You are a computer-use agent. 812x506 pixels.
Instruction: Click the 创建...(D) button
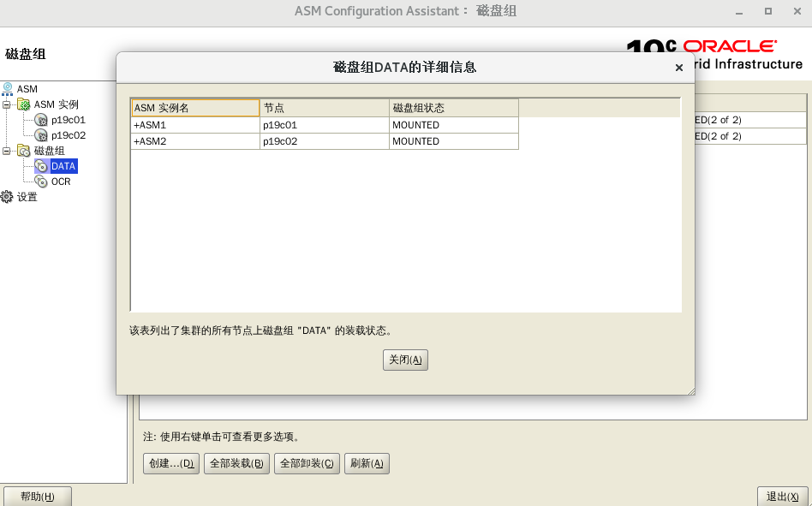171,463
